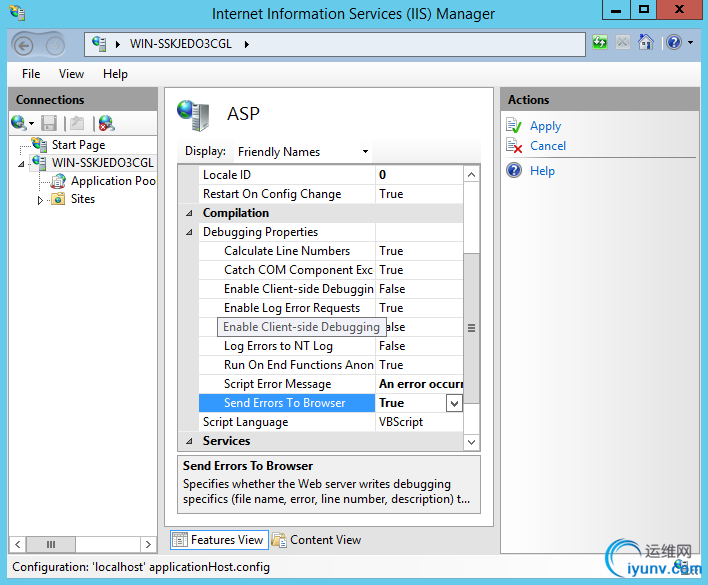Open the Help icon dropdown arrow
Image resolution: width=708 pixels, height=585 pixels.
[690, 43]
